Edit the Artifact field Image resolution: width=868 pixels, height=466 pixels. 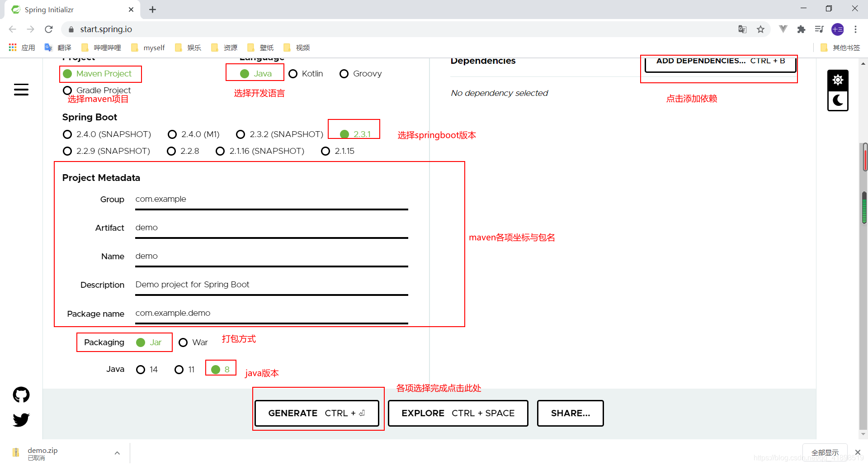coord(272,228)
